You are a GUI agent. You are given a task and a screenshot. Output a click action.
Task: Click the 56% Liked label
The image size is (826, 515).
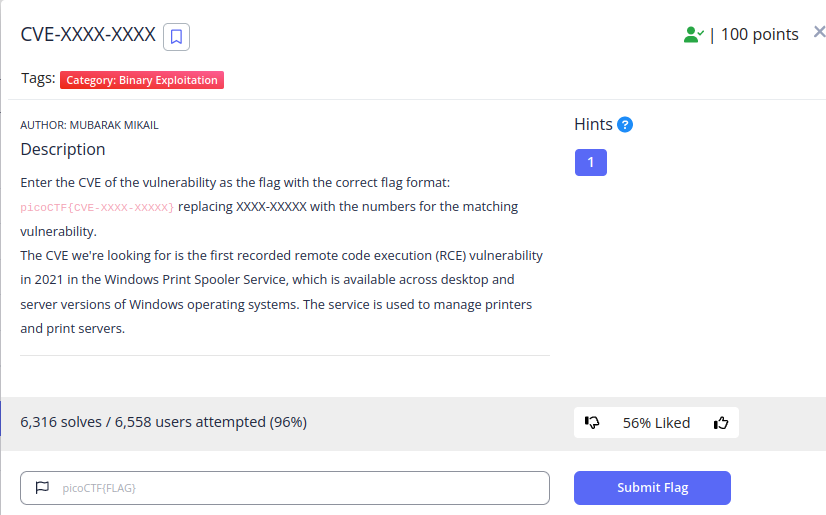tap(656, 423)
